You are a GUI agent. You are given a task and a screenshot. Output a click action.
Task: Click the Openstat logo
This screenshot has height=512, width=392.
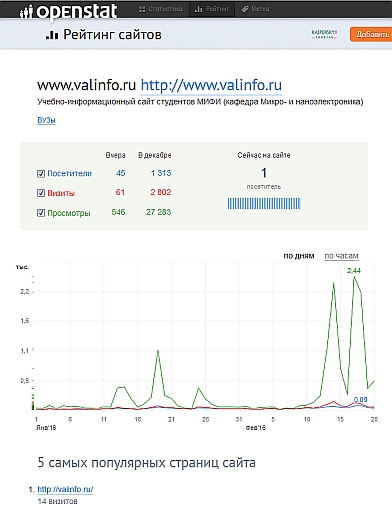(68, 12)
